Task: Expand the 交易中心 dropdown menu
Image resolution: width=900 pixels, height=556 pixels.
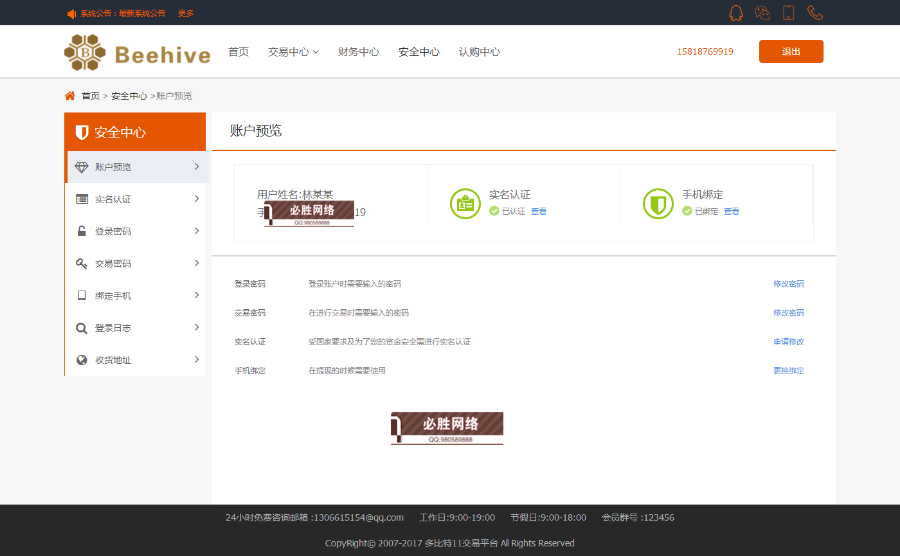Action: (293, 52)
